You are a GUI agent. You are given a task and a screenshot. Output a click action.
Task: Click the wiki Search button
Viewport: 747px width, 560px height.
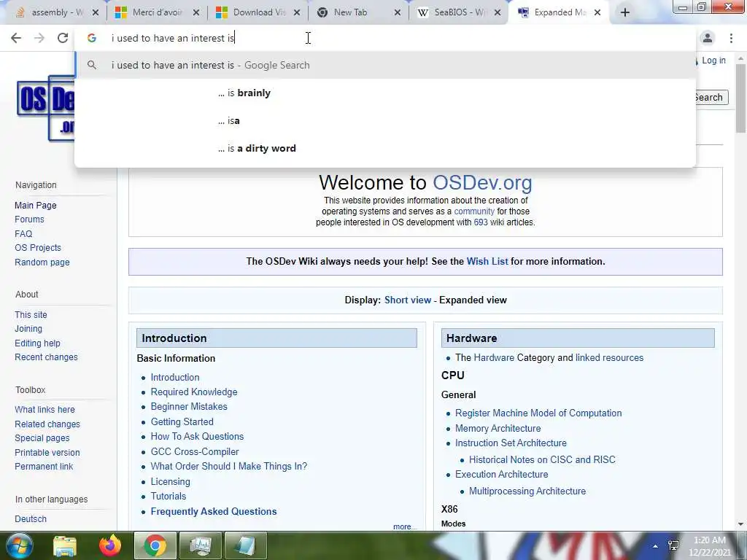[x=711, y=98]
